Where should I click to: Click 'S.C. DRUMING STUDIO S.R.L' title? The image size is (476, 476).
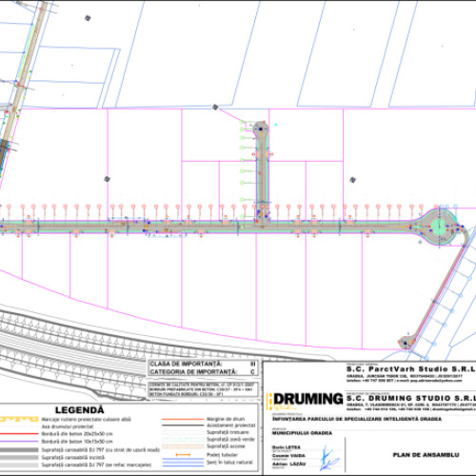tap(411, 398)
